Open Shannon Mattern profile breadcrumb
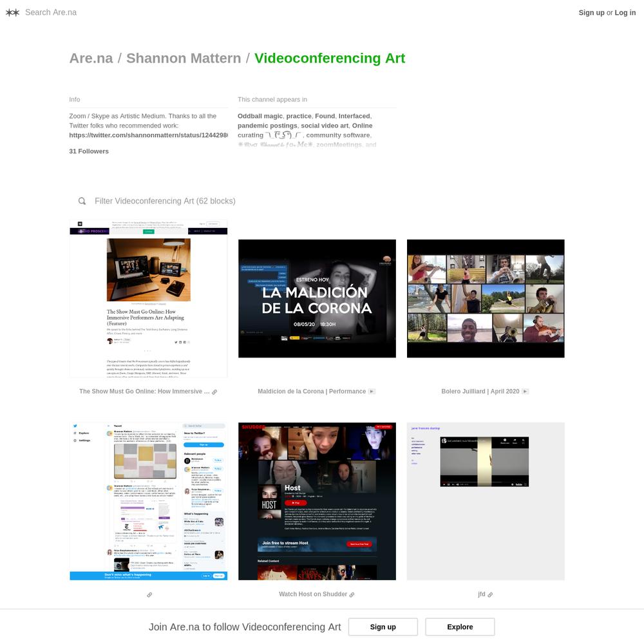The width and height of the screenshot is (644, 644). [184, 59]
